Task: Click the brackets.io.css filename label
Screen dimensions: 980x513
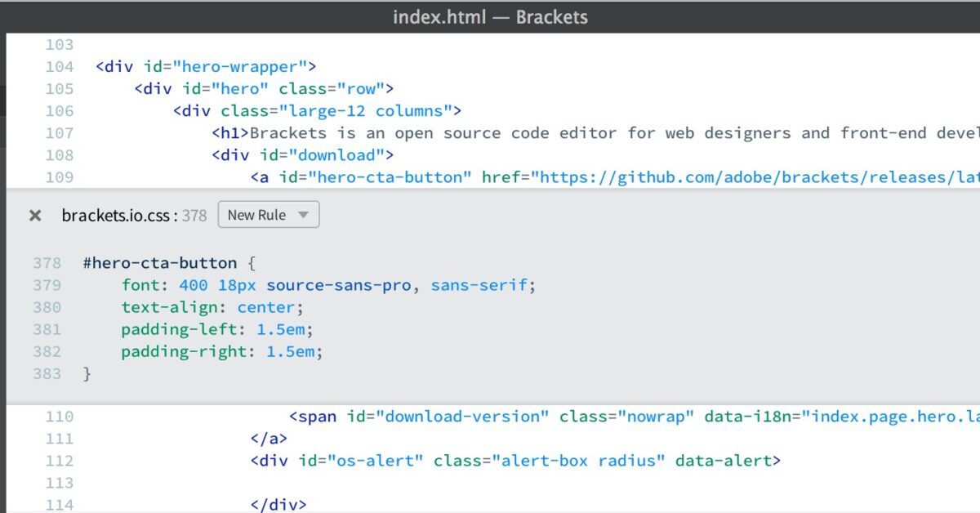Action: tap(114, 215)
